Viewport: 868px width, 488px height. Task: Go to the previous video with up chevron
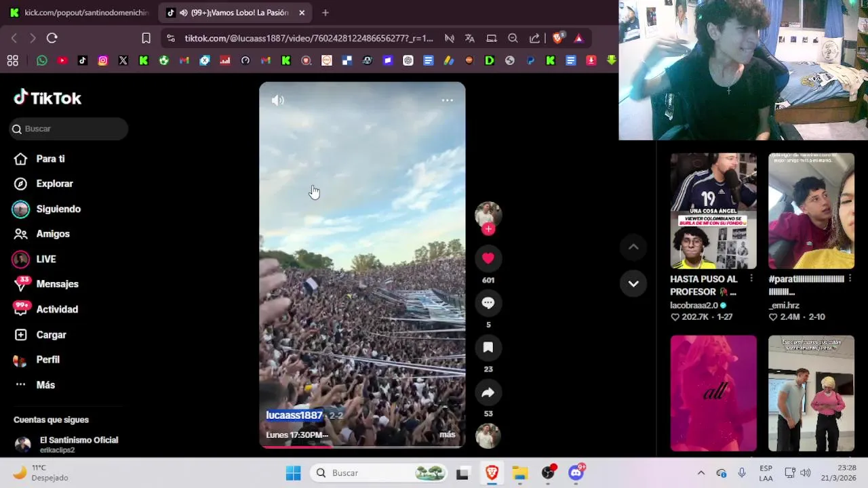point(633,247)
